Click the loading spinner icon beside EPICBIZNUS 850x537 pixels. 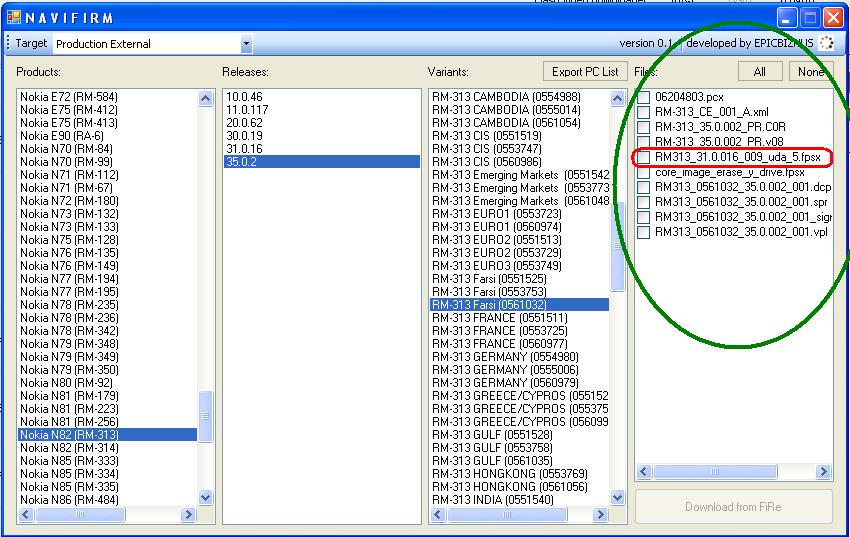[x=826, y=43]
